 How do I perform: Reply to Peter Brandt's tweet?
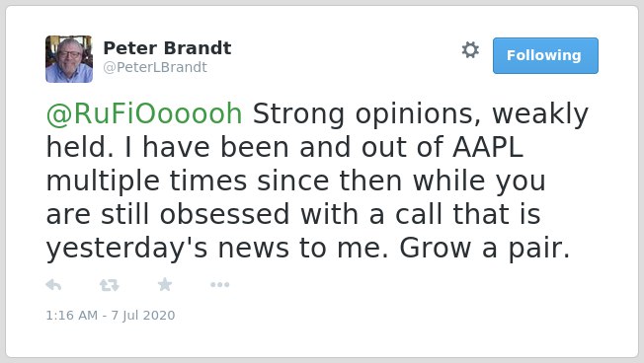coord(53,285)
